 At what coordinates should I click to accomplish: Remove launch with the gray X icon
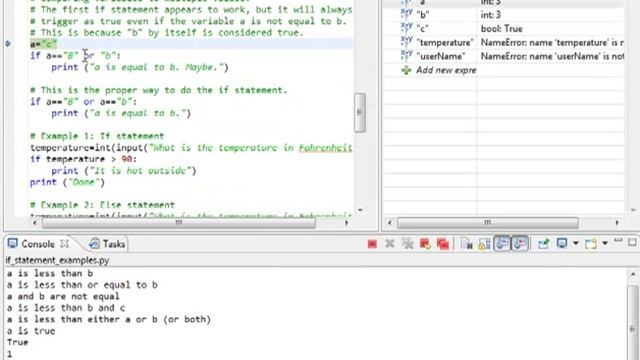point(390,244)
